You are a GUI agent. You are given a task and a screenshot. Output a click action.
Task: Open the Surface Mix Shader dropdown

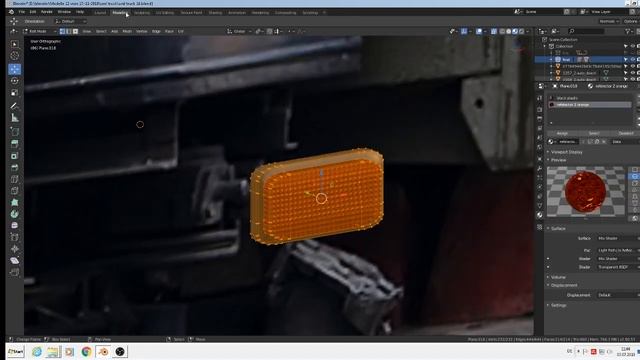click(617, 238)
